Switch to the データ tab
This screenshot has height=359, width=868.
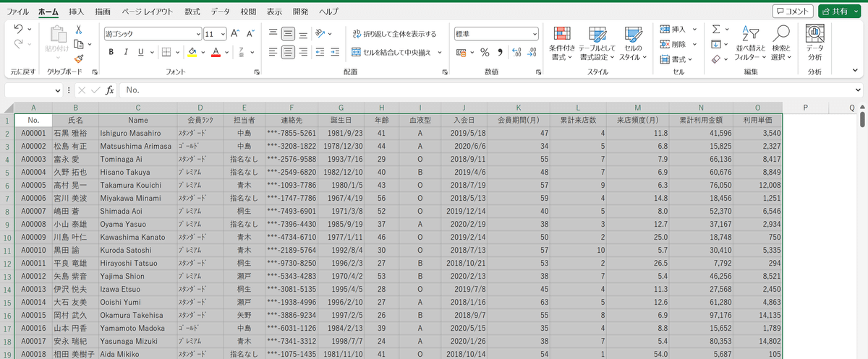[x=221, y=12]
